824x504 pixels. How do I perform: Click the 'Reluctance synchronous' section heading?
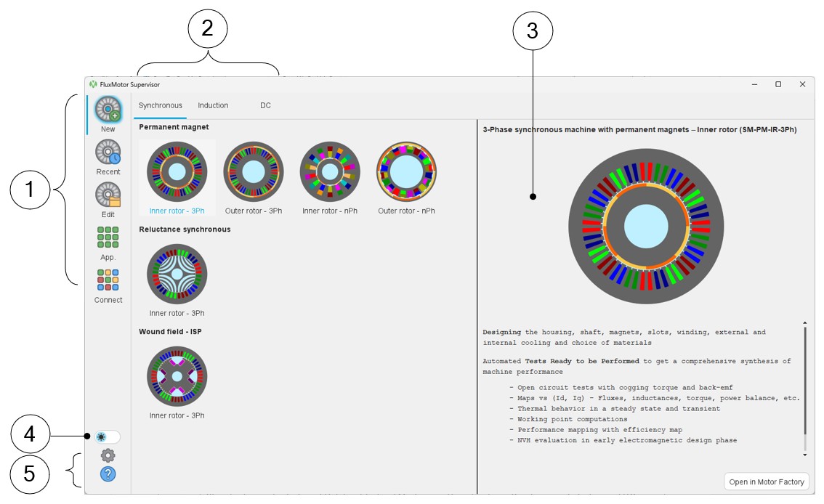pos(185,229)
